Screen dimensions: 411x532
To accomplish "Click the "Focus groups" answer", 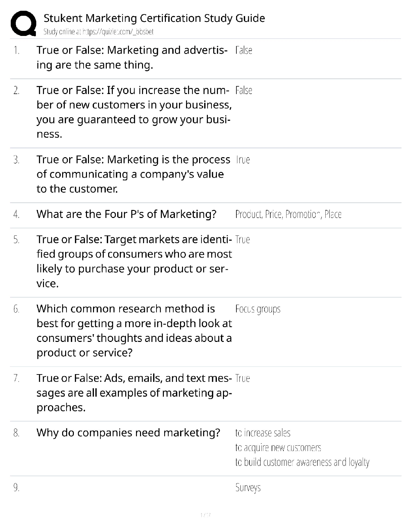I will click(258, 309).
